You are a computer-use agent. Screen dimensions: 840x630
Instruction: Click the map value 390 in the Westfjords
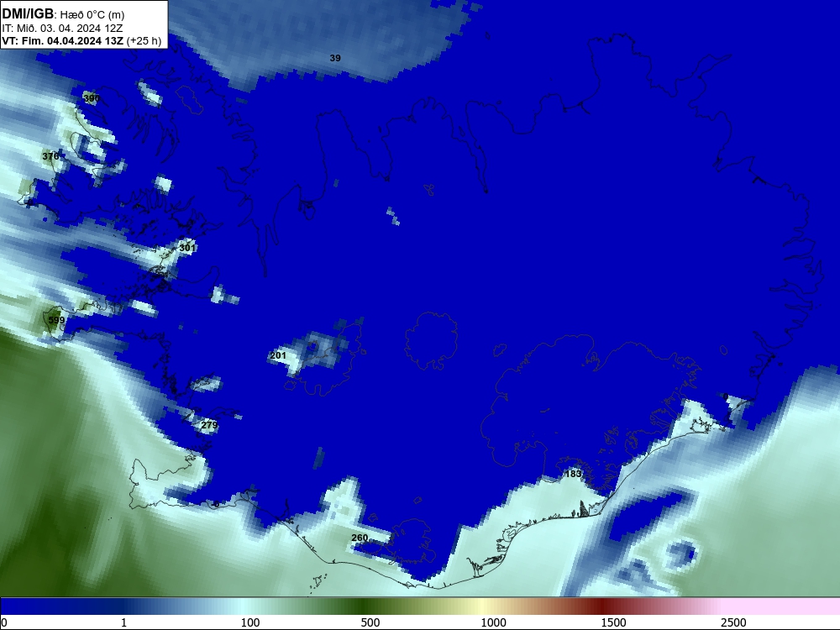click(92, 98)
